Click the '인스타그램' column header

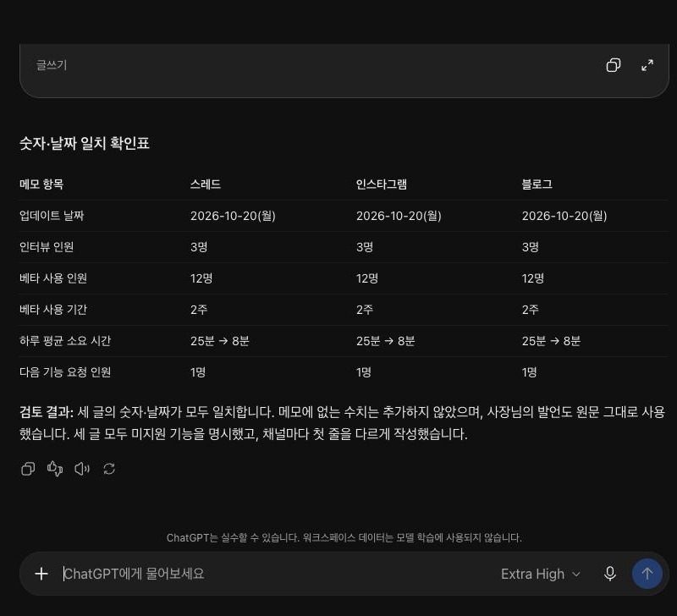click(382, 184)
